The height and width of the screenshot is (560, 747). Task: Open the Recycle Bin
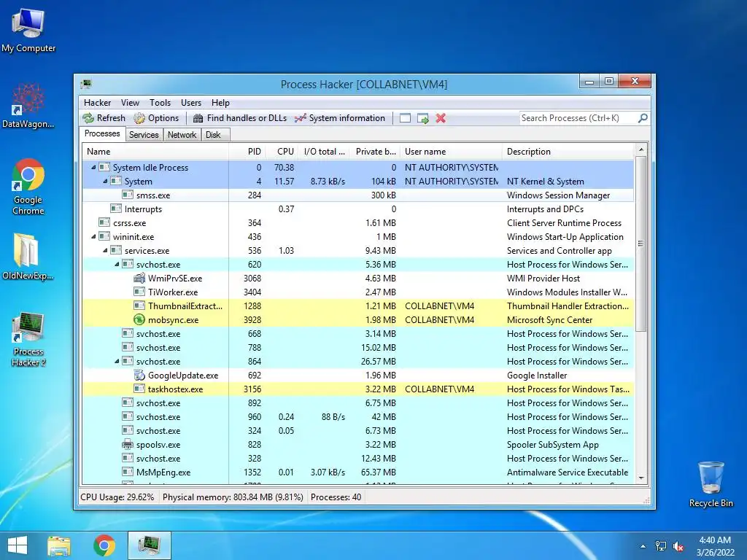pyautogui.click(x=711, y=484)
